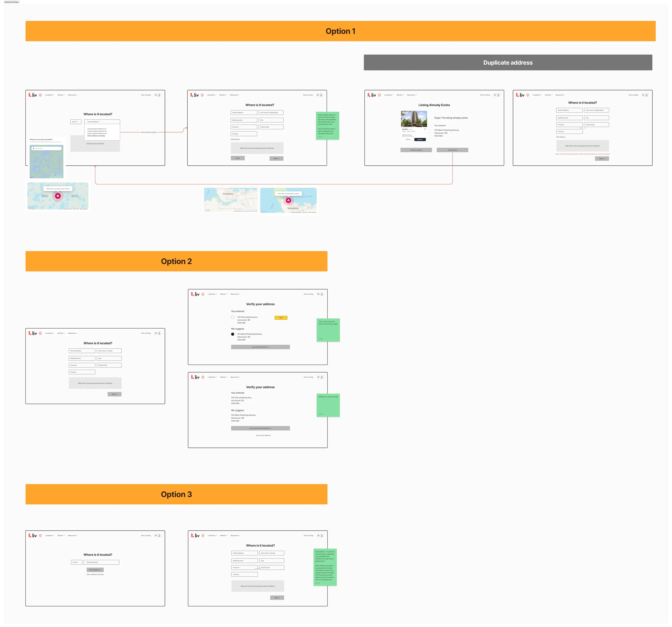The width and height of the screenshot is (672, 627).
Task: Click shield icon in frame with EDIT button
Action: pyautogui.click(x=203, y=294)
